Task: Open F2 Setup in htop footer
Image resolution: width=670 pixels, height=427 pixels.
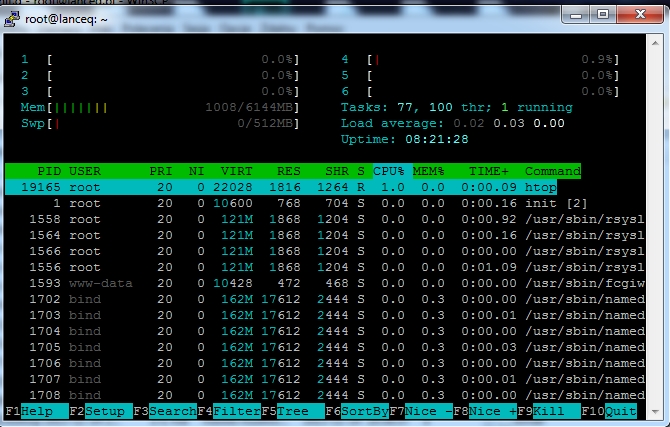Action: 101,411
